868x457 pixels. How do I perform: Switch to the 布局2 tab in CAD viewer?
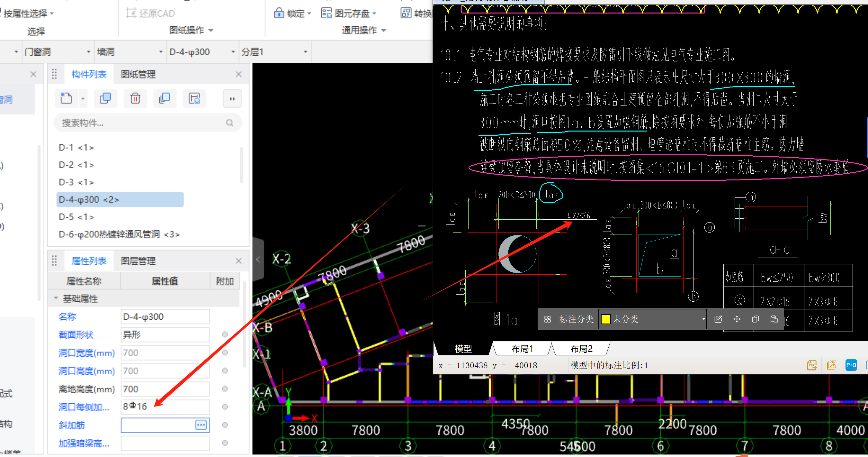[x=581, y=348]
